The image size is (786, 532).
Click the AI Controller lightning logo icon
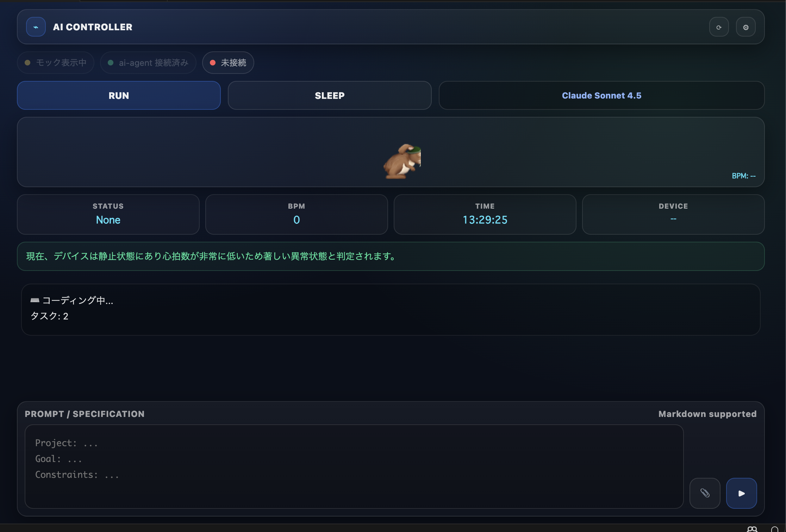[36, 27]
